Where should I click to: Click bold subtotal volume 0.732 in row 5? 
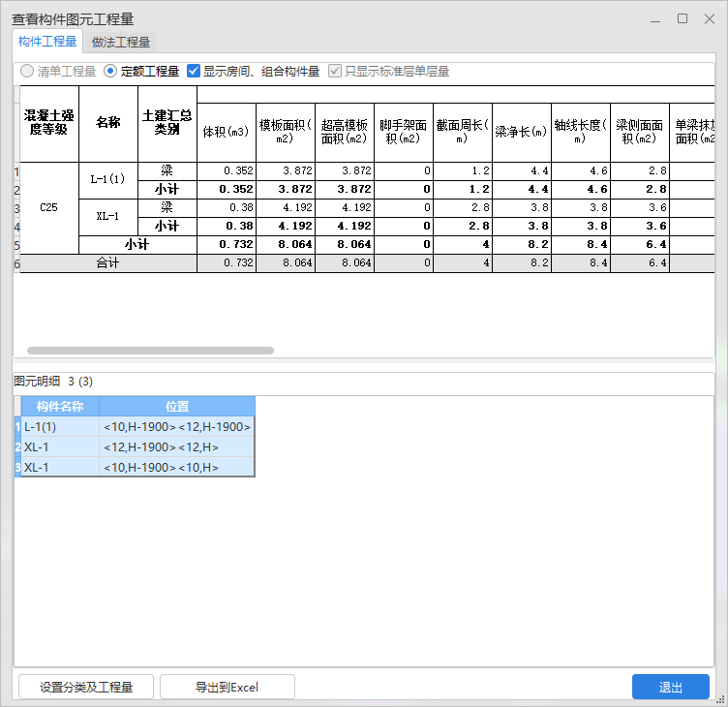coord(227,244)
